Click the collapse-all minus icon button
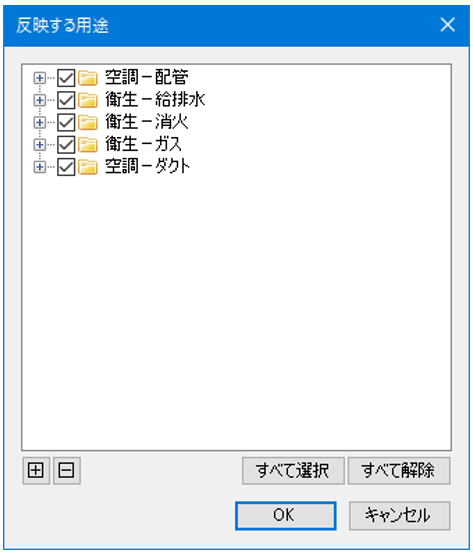 coord(67,470)
